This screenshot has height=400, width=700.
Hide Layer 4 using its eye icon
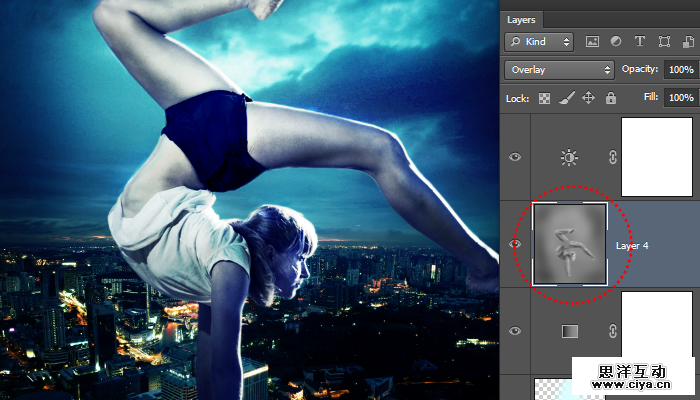515,244
